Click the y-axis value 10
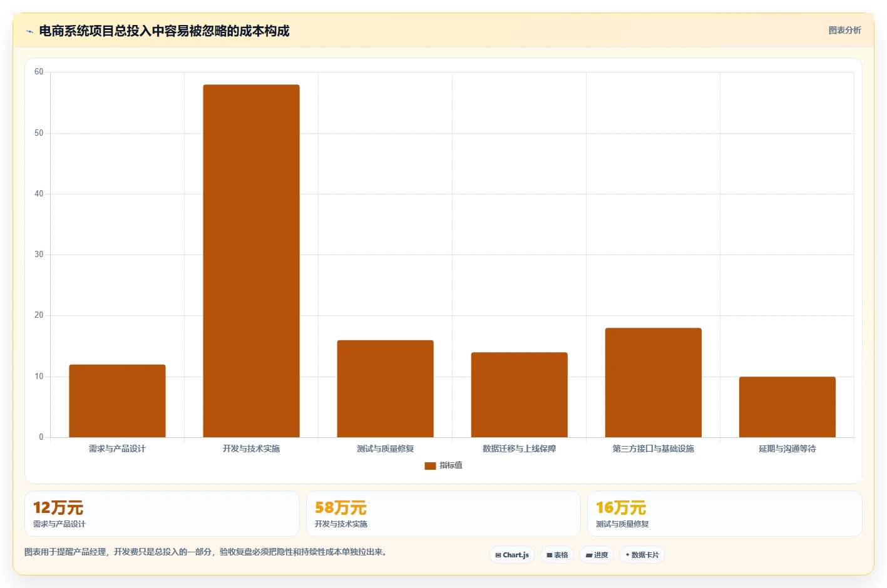887x588 pixels. point(39,377)
